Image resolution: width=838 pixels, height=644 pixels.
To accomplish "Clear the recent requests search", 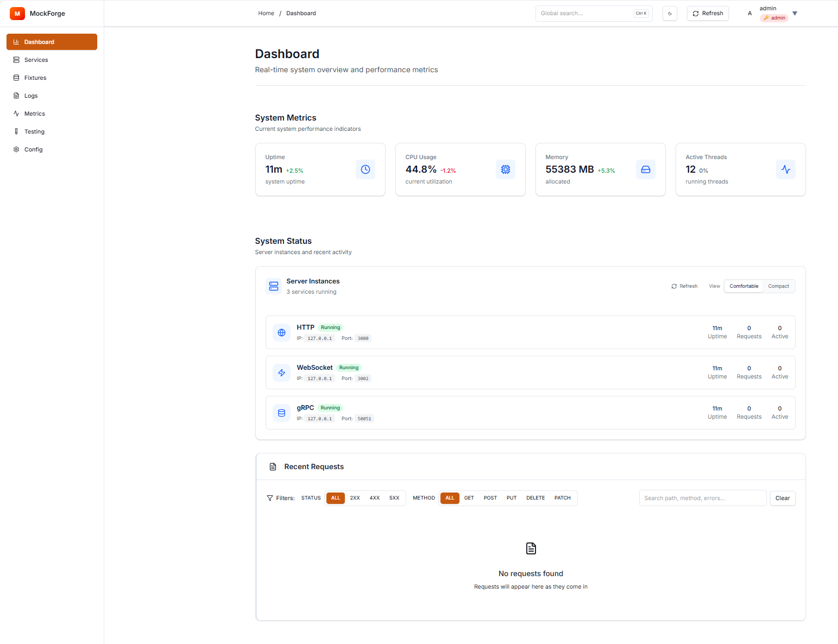I will pyautogui.click(x=782, y=498).
